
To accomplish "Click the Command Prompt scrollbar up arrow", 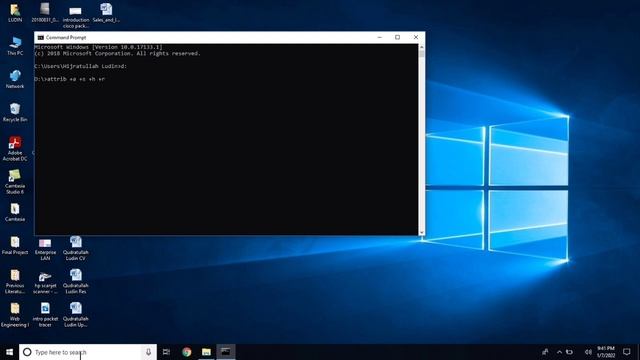I will click(x=422, y=47).
